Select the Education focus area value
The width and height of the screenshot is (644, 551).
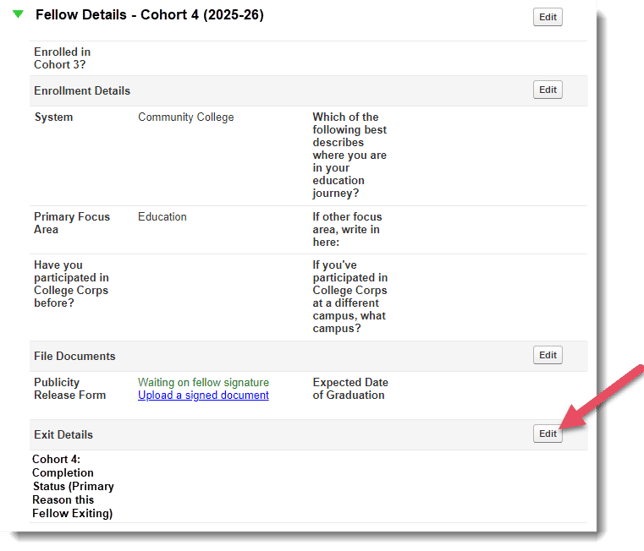tap(162, 216)
